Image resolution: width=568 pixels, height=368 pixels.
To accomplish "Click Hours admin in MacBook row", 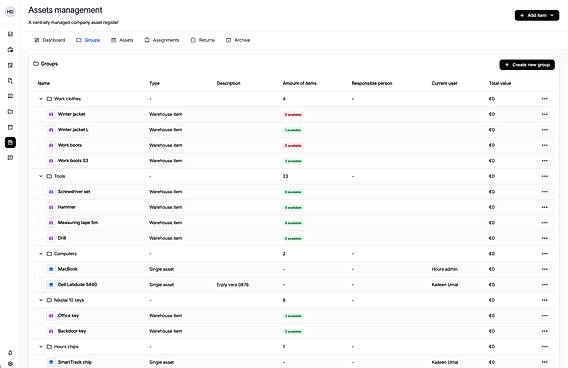I will (444, 269).
